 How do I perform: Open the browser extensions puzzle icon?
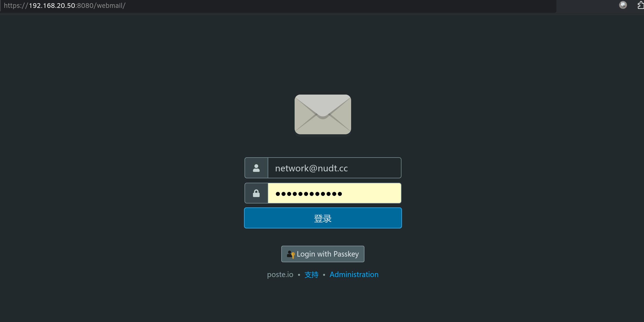[x=641, y=5]
